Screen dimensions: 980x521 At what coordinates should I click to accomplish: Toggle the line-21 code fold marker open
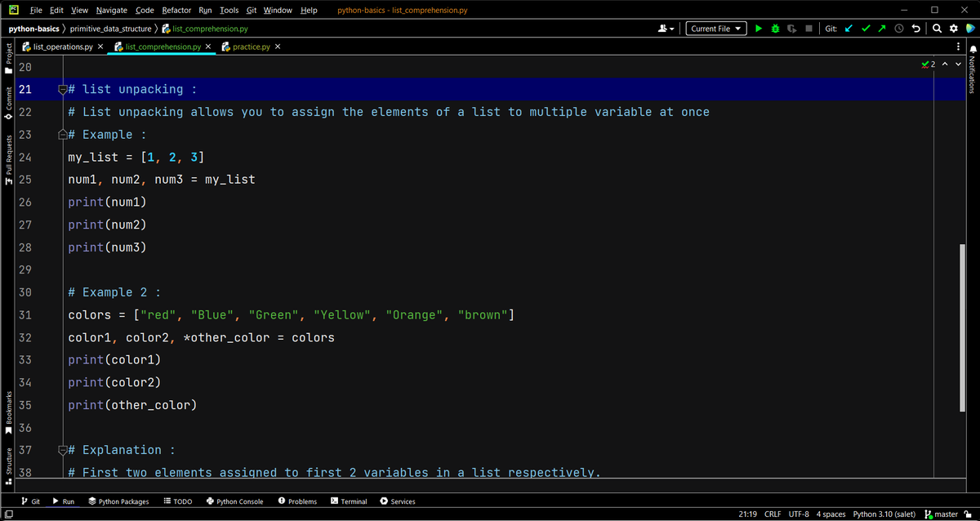point(61,89)
